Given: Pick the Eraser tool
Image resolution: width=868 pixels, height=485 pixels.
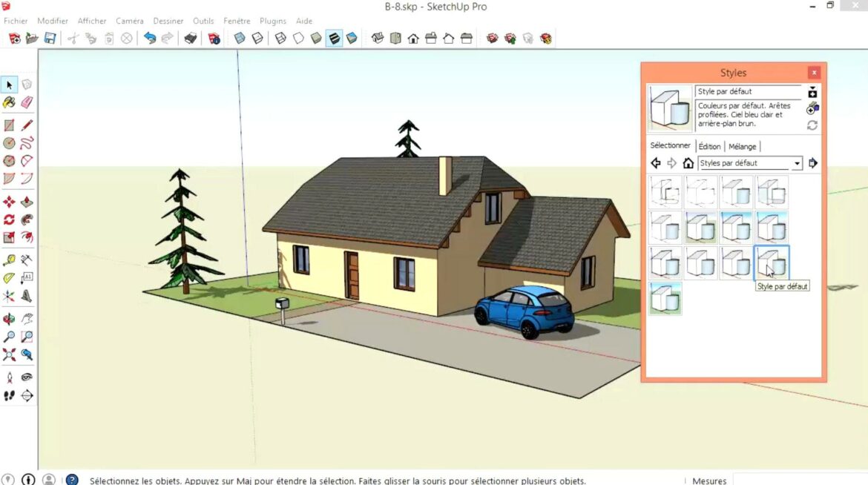Looking at the screenshot, I should pos(27,102).
